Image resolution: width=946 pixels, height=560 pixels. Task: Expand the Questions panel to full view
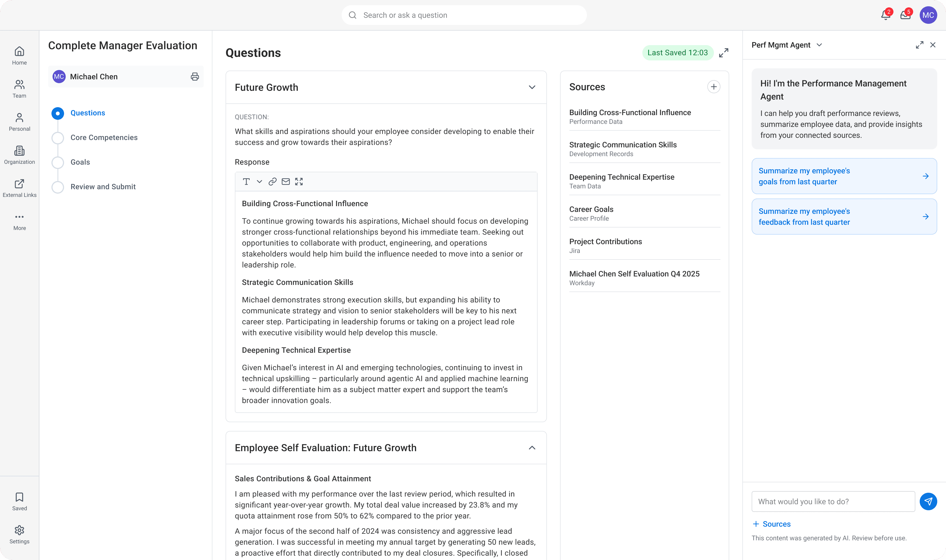723,53
